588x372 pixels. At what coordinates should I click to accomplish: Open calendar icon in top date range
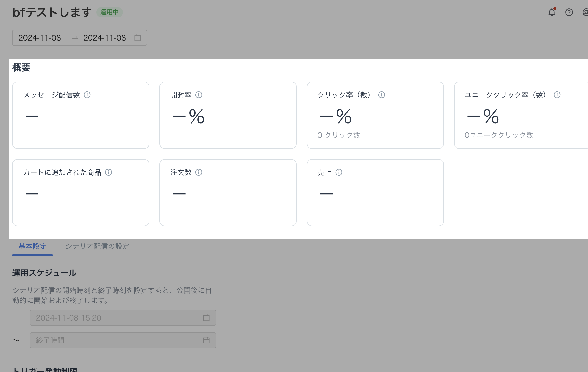click(138, 38)
